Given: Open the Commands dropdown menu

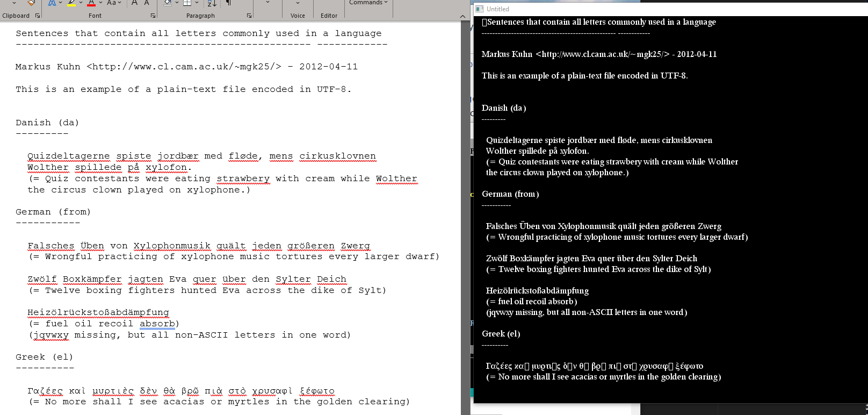Looking at the screenshot, I should click(x=368, y=3).
